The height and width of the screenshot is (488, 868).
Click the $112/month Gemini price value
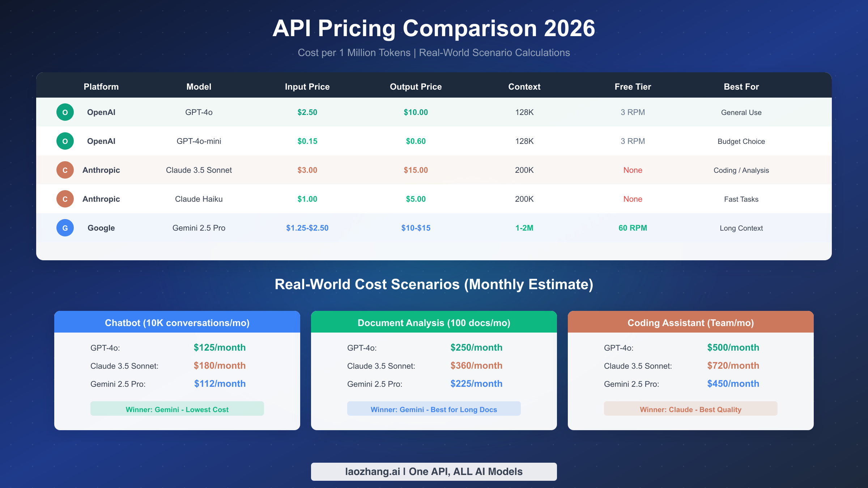coord(220,384)
